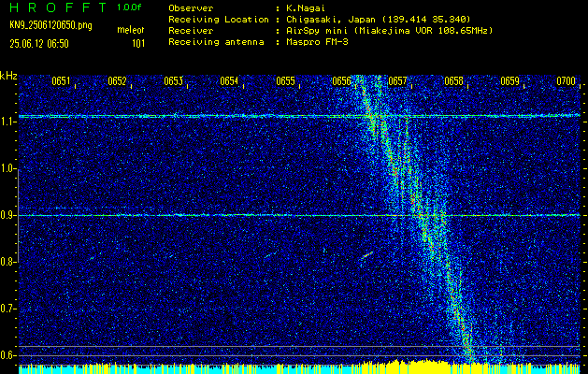
Task: Click the 0.9 kHz axis label
Action: pyautogui.click(x=7, y=215)
